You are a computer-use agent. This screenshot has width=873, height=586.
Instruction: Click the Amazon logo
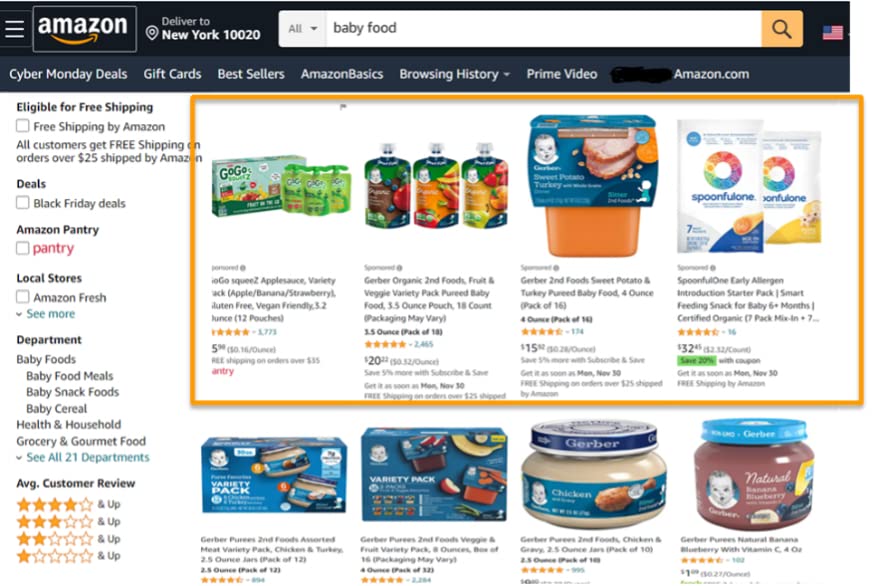click(84, 29)
